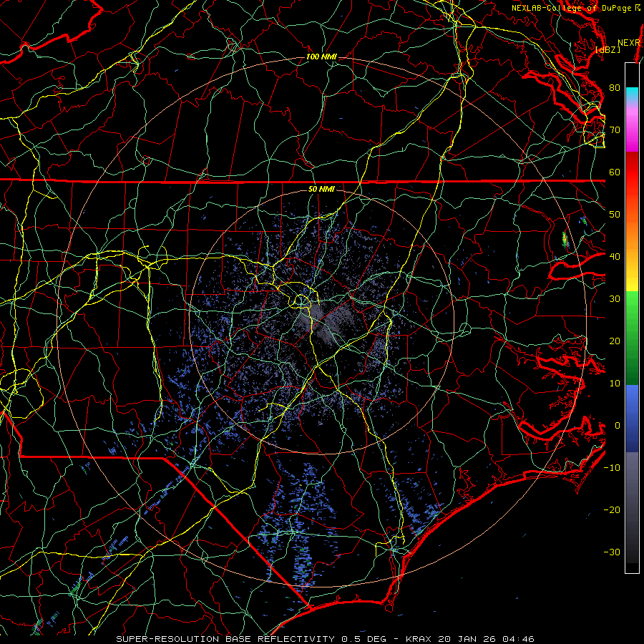Click the 70 dBZ scale value
Viewport: 644px width, 644px height.
pyautogui.click(x=615, y=130)
